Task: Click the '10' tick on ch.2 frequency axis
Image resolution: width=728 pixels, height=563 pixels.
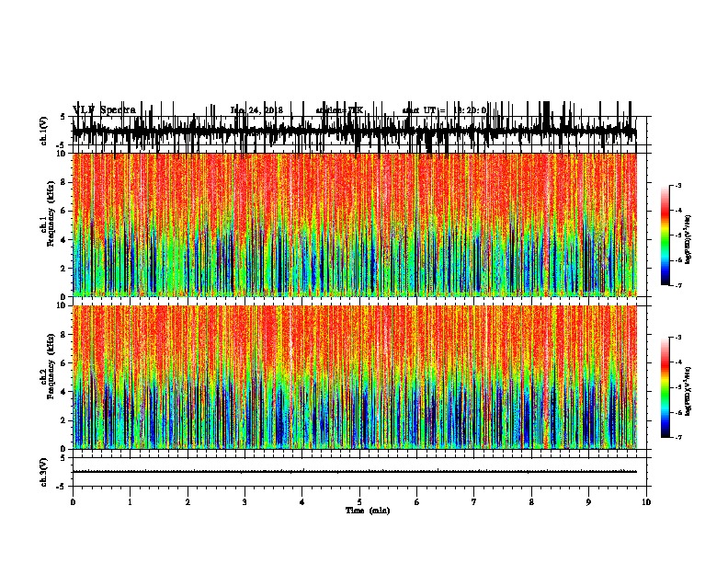Action: 63,305
